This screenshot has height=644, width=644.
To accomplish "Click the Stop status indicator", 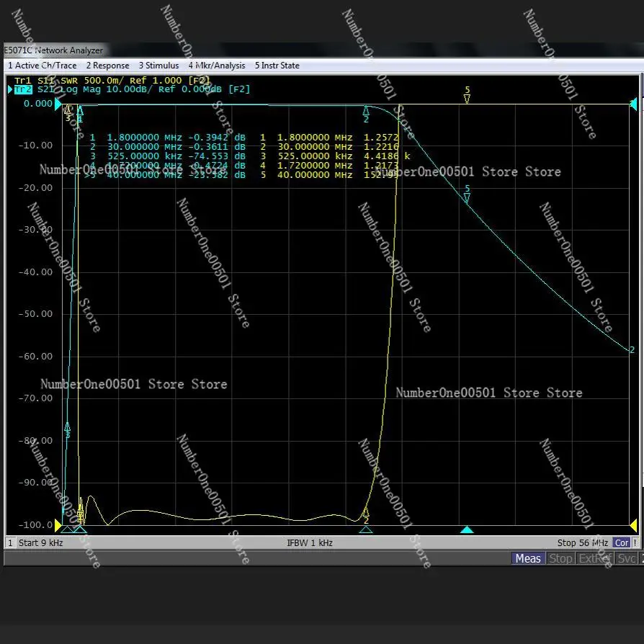I will tap(560, 558).
